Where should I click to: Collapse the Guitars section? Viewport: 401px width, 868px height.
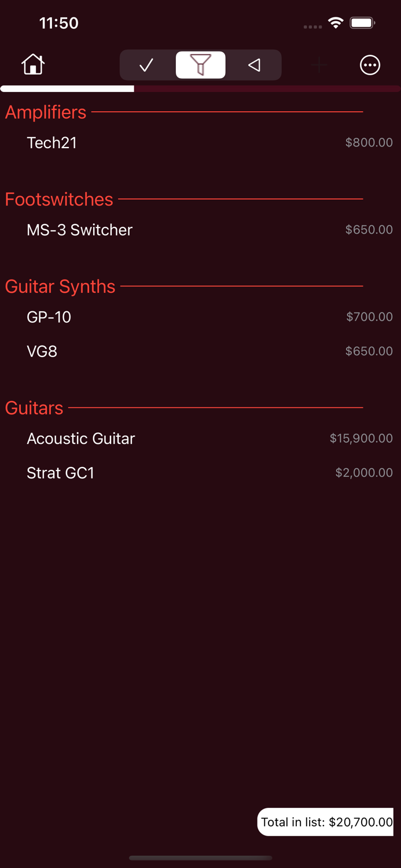coord(34,408)
